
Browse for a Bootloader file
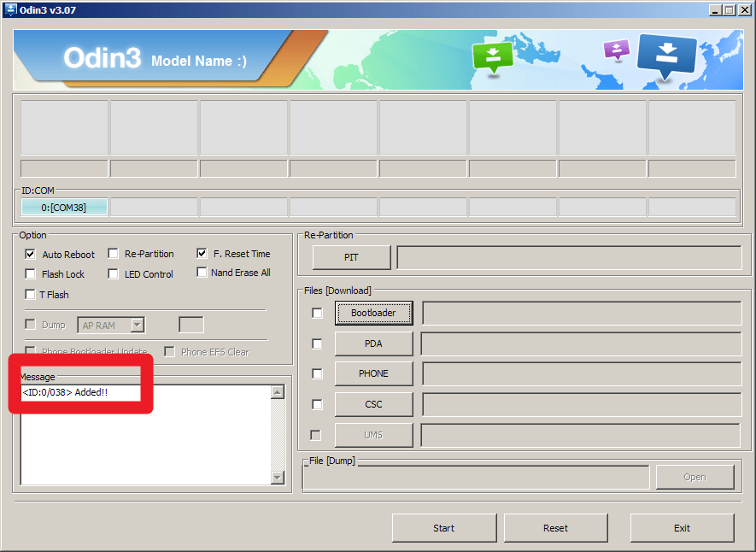[373, 313]
